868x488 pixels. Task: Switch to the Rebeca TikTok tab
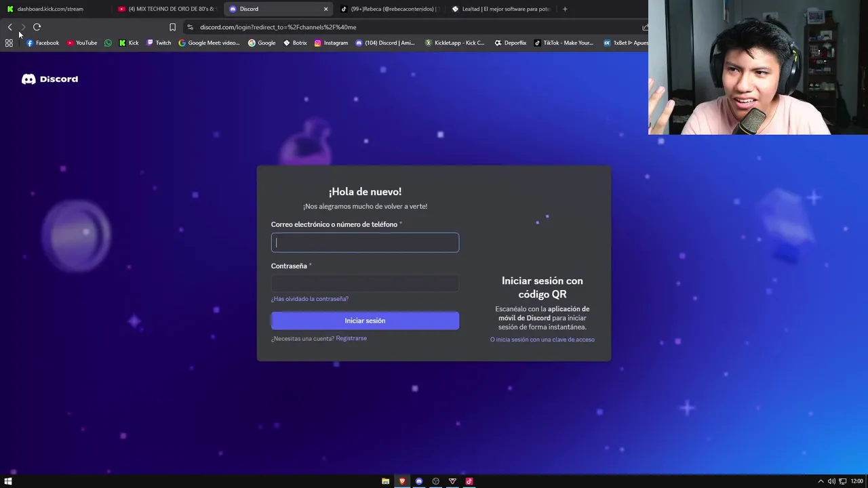click(x=390, y=9)
